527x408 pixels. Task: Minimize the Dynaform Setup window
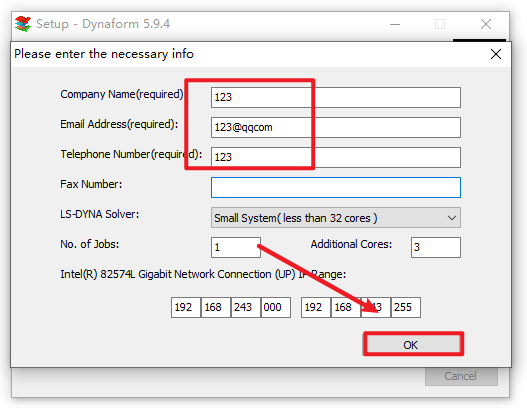pos(395,24)
